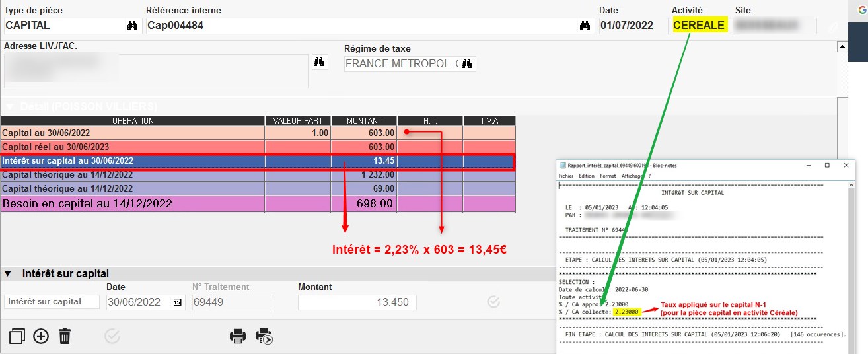Select the highlighted Intérêt sur capital au 30/06/2022 row
Image resolution: width=868 pixels, height=354 pixels.
click(132, 161)
